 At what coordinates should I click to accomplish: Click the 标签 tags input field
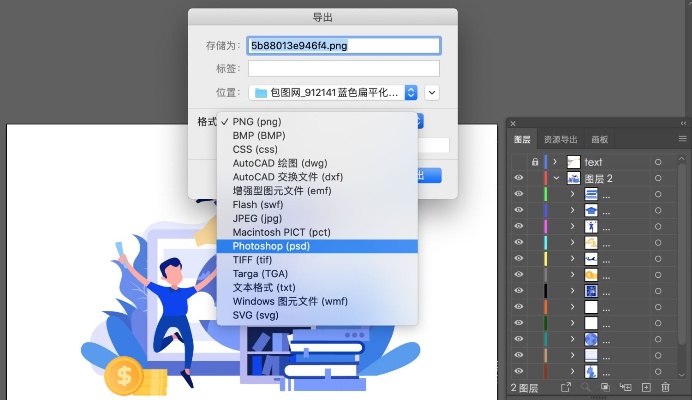click(x=343, y=68)
